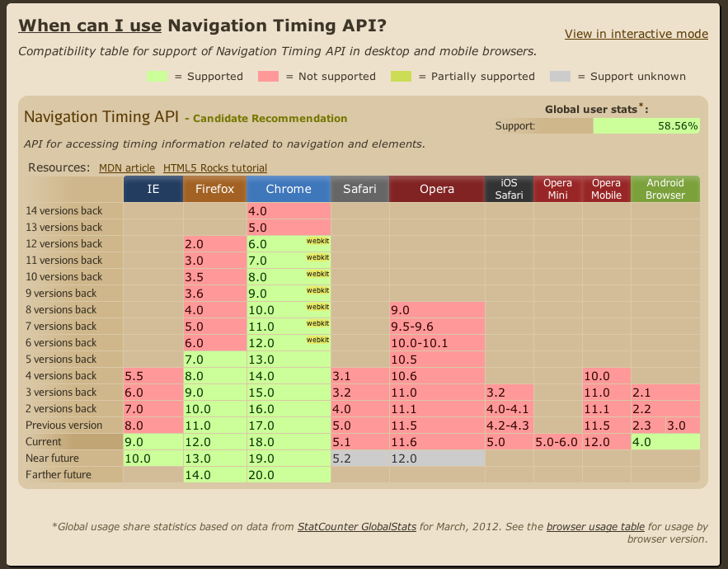Click the IE 9.0 current version cell

pos(153,442)
